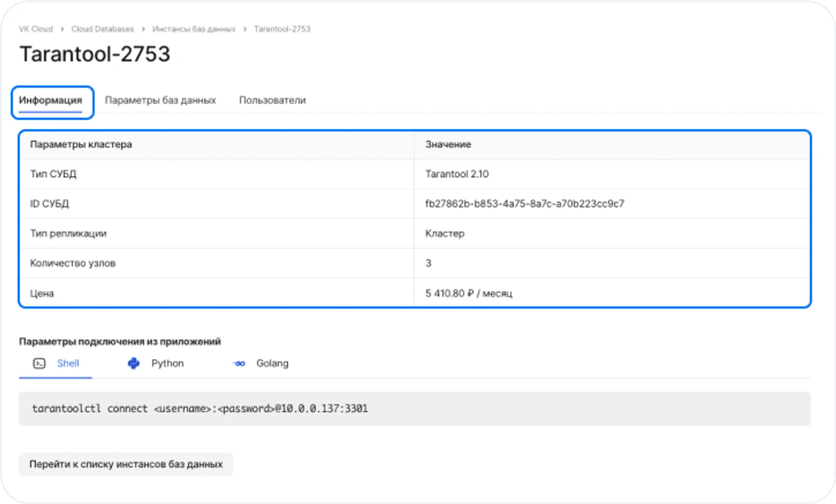Click the Tarantool 2.10 value cell
836x504 pixels.
457,174
